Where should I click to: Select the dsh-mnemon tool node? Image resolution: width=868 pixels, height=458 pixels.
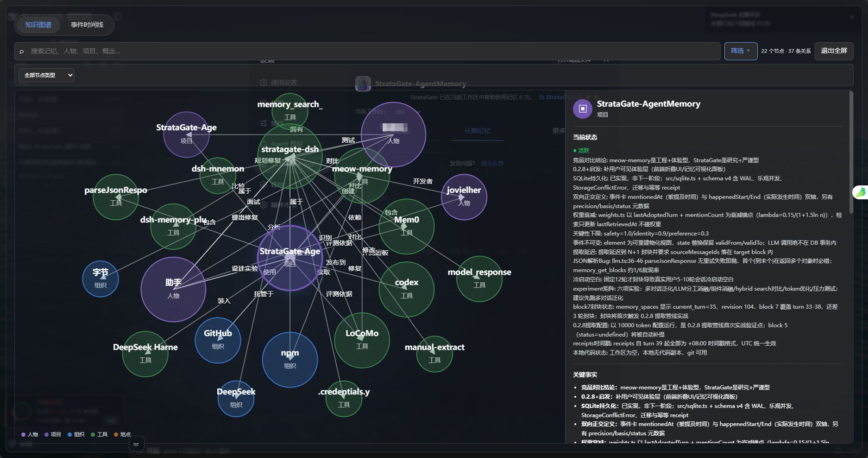(218, 175)
